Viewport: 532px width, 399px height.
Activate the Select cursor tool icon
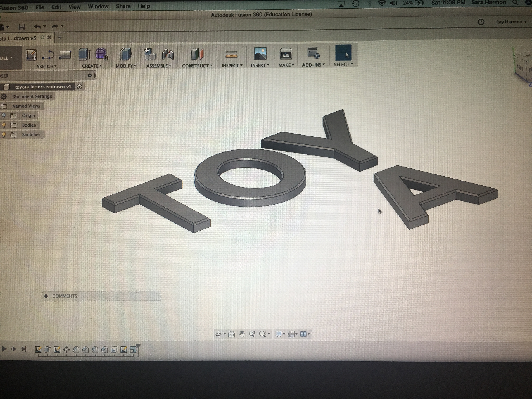pyautogui.click(x=343, y=53)
